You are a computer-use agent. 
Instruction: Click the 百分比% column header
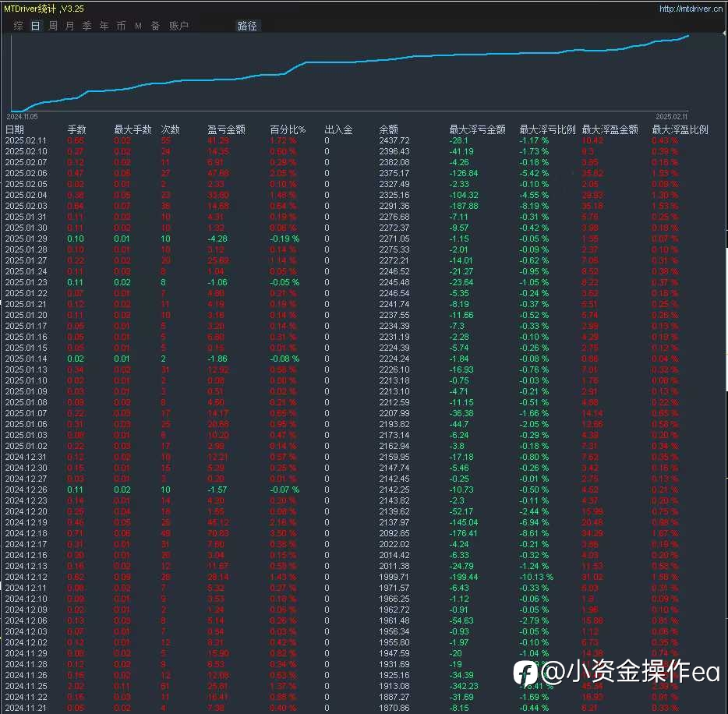coord(288,129)
